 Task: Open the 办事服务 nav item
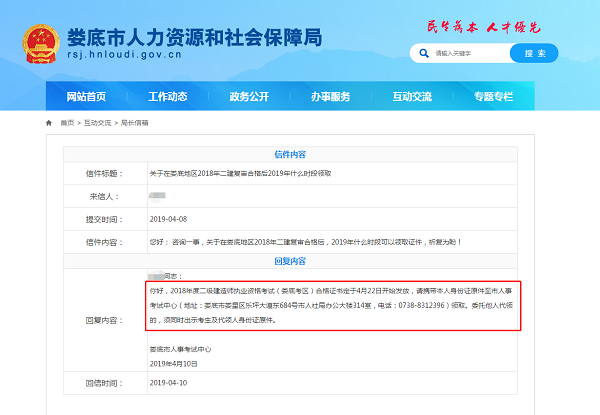point(331,96)
